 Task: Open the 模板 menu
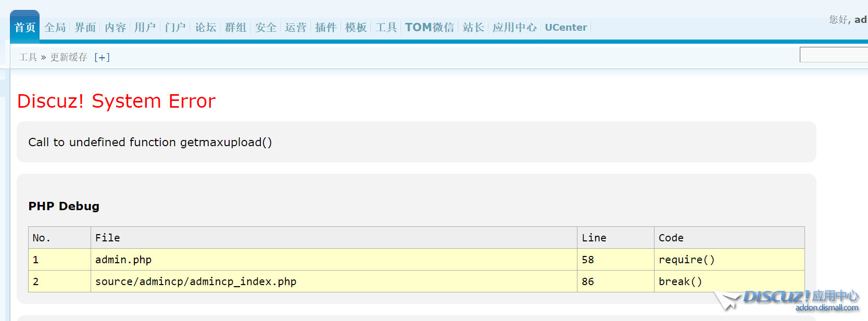tap(356, 27)
